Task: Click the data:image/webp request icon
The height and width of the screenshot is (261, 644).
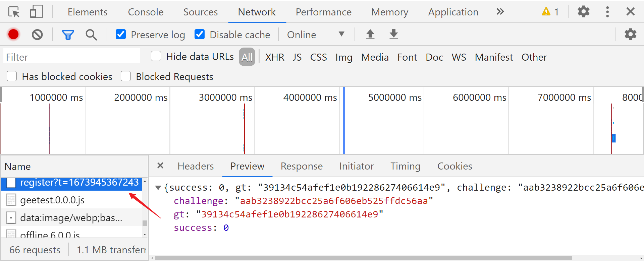Action: (11, 218)
